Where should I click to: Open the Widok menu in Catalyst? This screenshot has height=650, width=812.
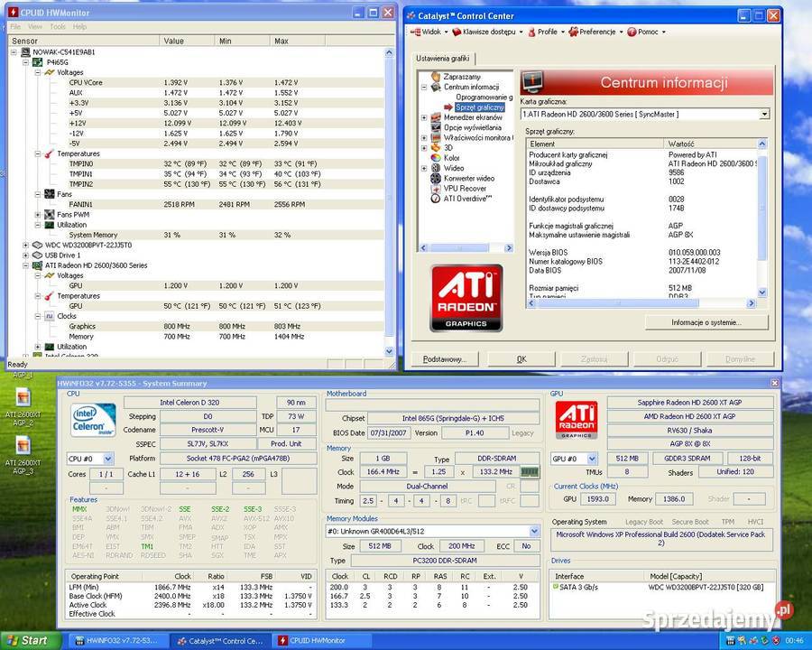coord(429,32)
